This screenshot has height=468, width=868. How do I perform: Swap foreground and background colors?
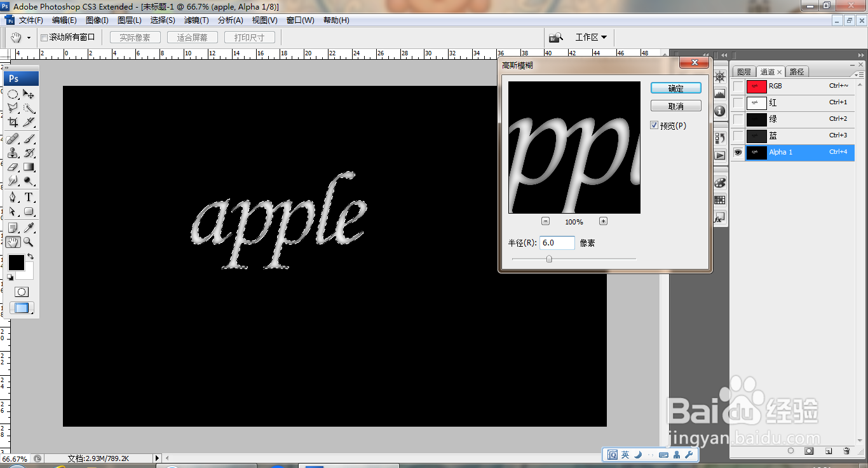30,257
